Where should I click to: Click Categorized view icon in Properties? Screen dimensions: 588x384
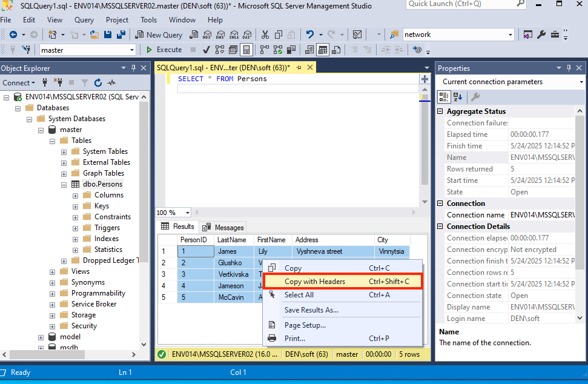point(444,97)
